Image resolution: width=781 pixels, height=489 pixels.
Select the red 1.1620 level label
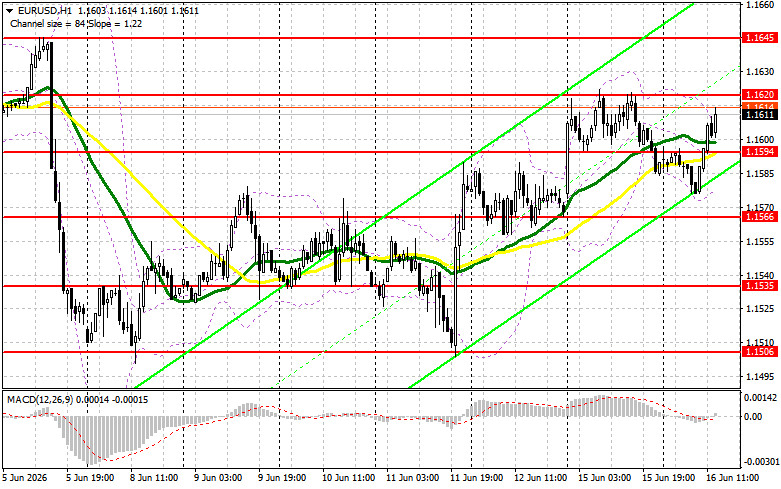760,95
